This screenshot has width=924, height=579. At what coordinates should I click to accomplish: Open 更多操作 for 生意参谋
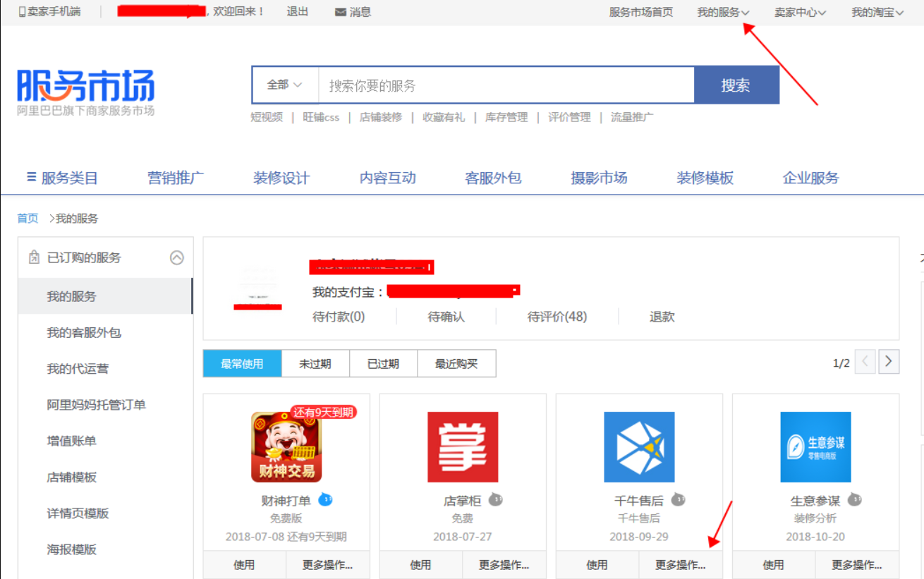856,565
